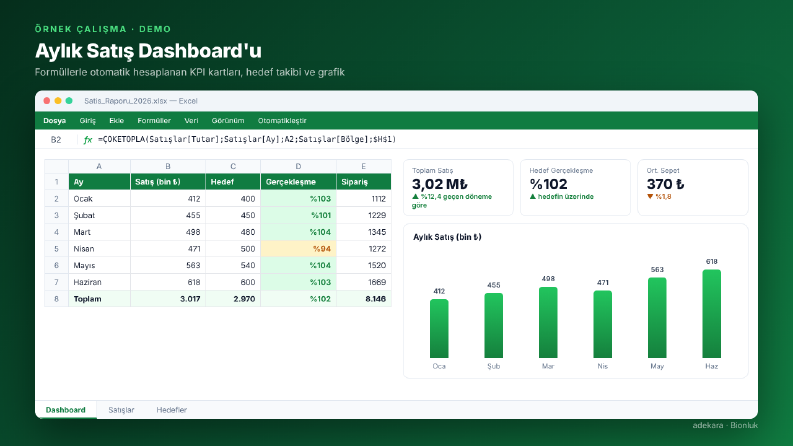
Task: Select column C header
Action: pos(233,166)
